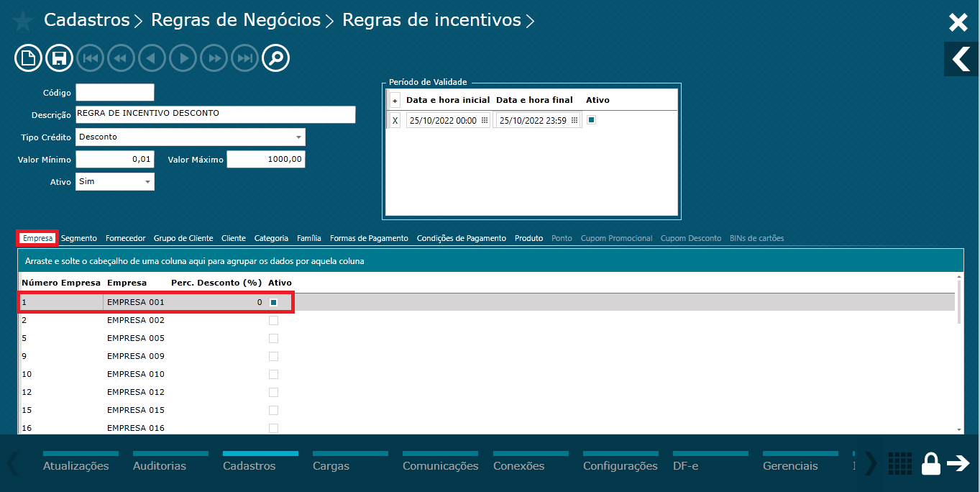Save the record with the floppy disk icon

point(60,58)
